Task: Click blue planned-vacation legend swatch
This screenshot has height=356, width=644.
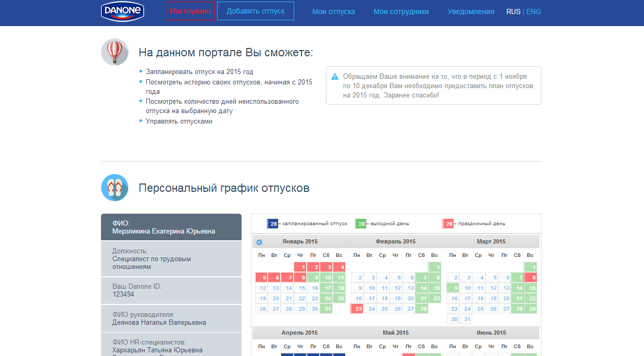Action: [x=273, y=224]
